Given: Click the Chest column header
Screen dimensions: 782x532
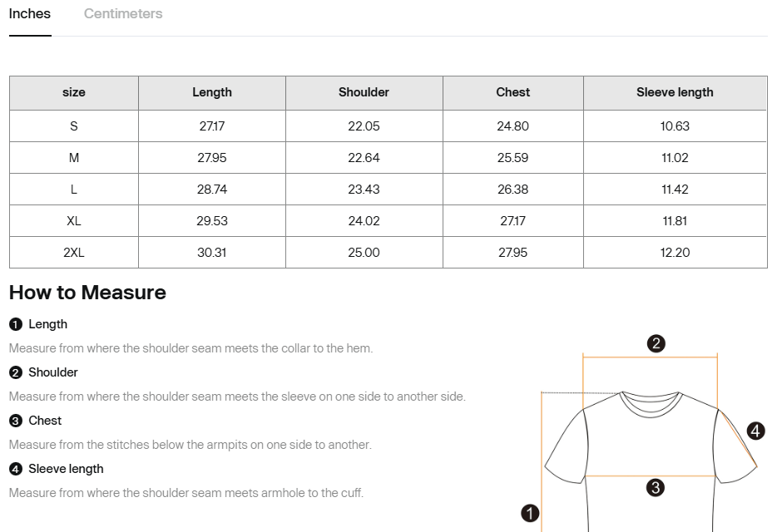Looking at the screenshot, I should tap(512, 92).
